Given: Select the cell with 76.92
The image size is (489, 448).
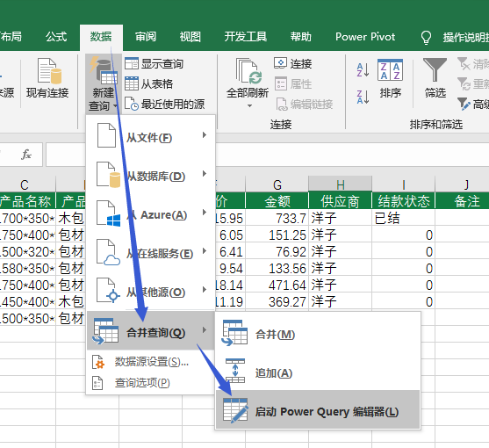Looking at the screenshot, I should coord(277,251).
